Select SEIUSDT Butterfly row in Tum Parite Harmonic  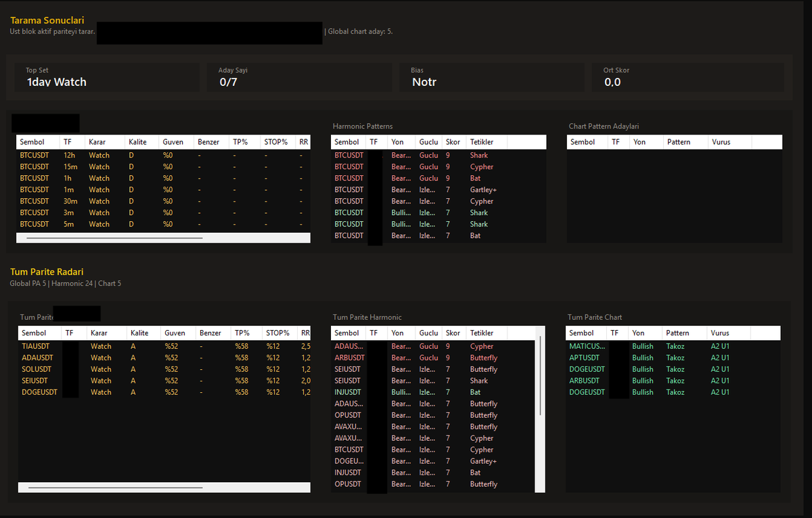[x=433, y=369]
